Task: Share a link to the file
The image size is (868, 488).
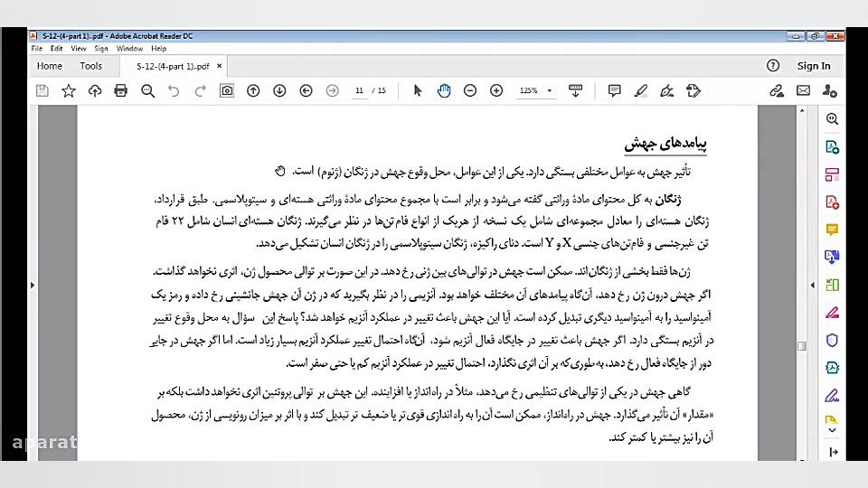Action: click(777, 90)
